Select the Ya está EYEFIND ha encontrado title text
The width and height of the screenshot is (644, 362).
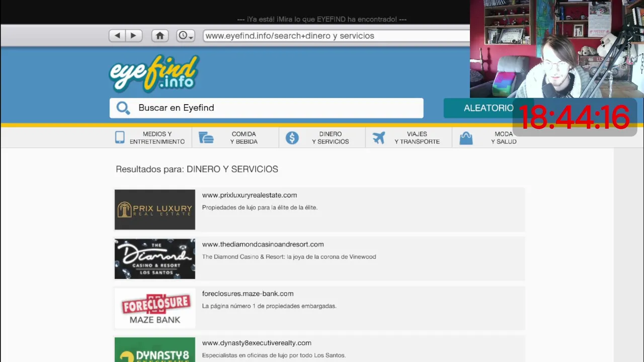321,19
